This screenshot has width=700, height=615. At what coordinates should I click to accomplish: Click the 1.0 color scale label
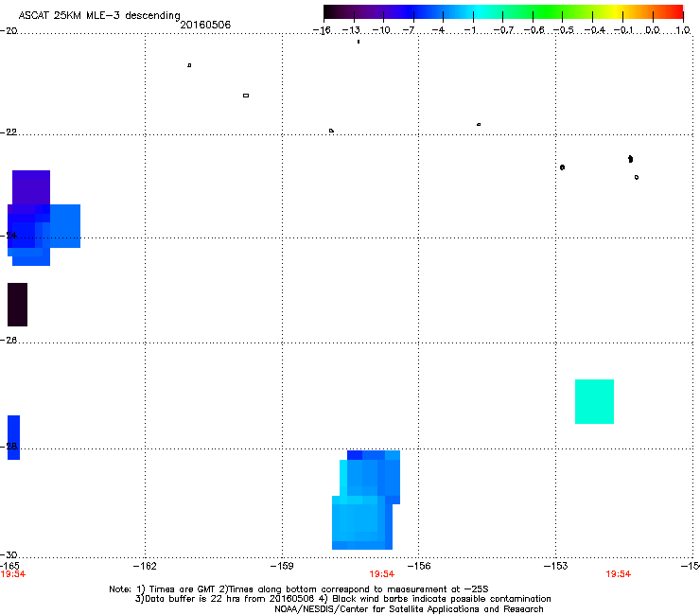pyautogui.click(x=683, y=30)
